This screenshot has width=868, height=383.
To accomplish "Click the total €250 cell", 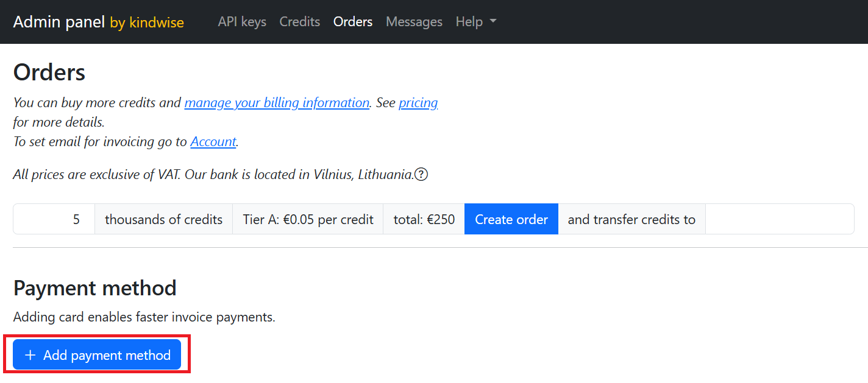I will point(423,219).
